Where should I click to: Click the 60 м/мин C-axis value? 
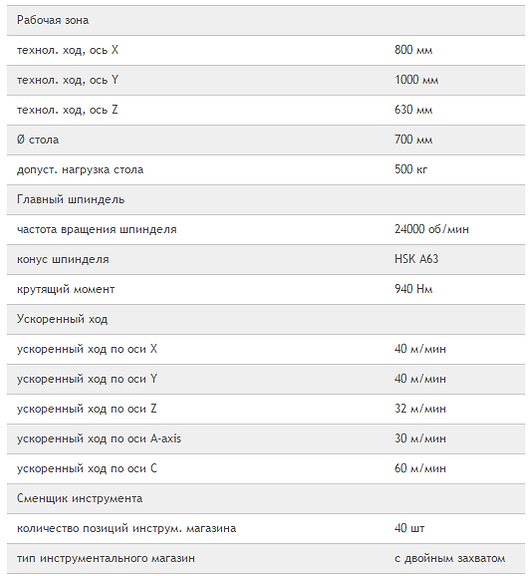[420, 468]
